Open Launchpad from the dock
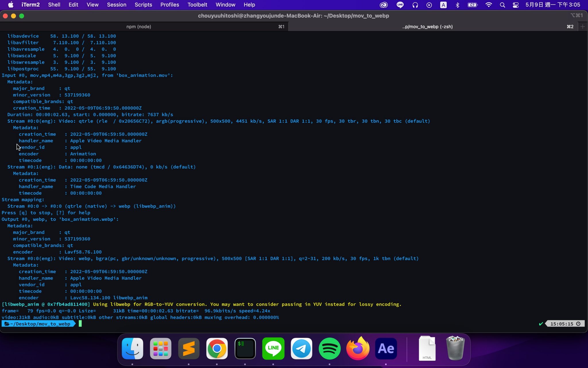The height and width of the screenshot is (368, 588). click(x=160, y=348)
